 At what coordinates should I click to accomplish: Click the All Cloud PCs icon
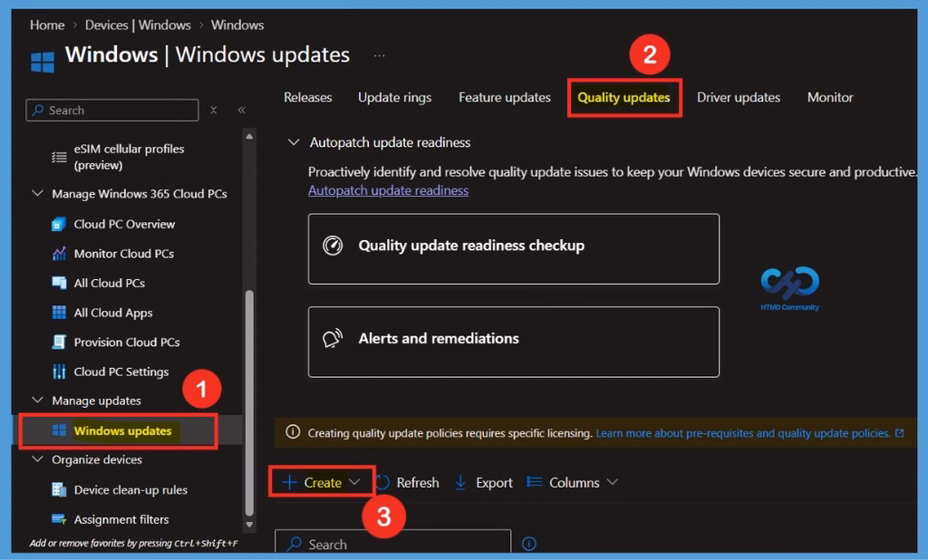[x=59, y=283]
